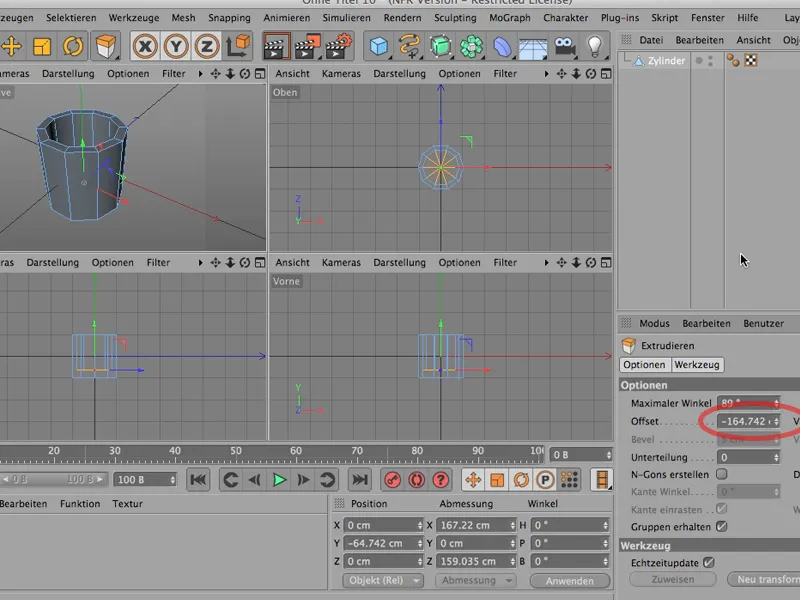The height and width of the screenshot is (600, 800).
Task: Toggle Zylinder visibility dots
Action: point(710,61)
